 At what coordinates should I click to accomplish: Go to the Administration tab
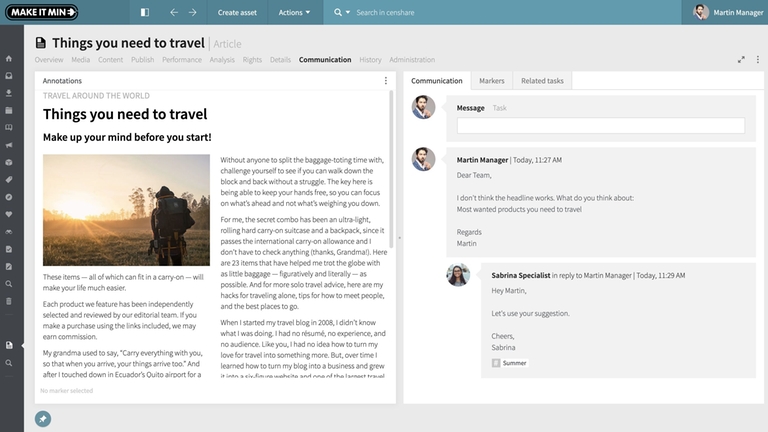coord(412,60)
